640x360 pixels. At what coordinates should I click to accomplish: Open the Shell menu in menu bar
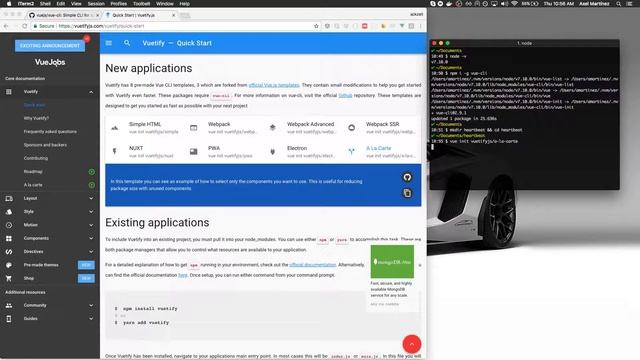[45, 4]
